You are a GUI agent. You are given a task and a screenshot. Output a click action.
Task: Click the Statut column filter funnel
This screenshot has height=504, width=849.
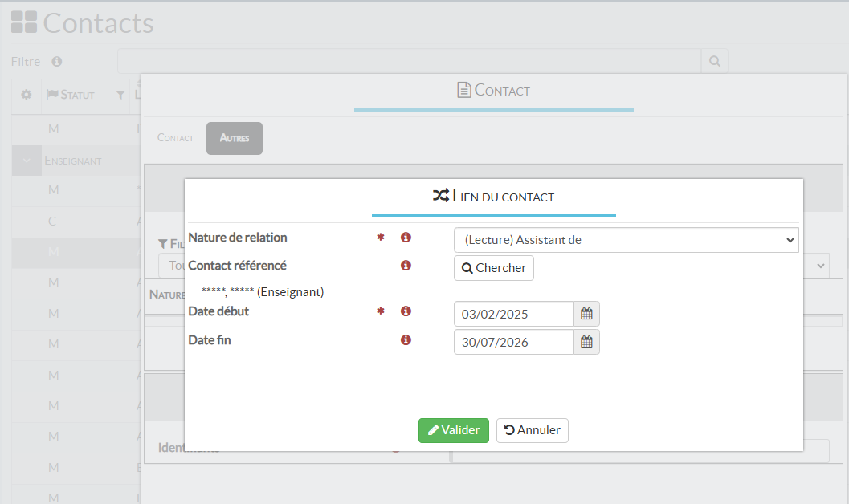[120, 96]
